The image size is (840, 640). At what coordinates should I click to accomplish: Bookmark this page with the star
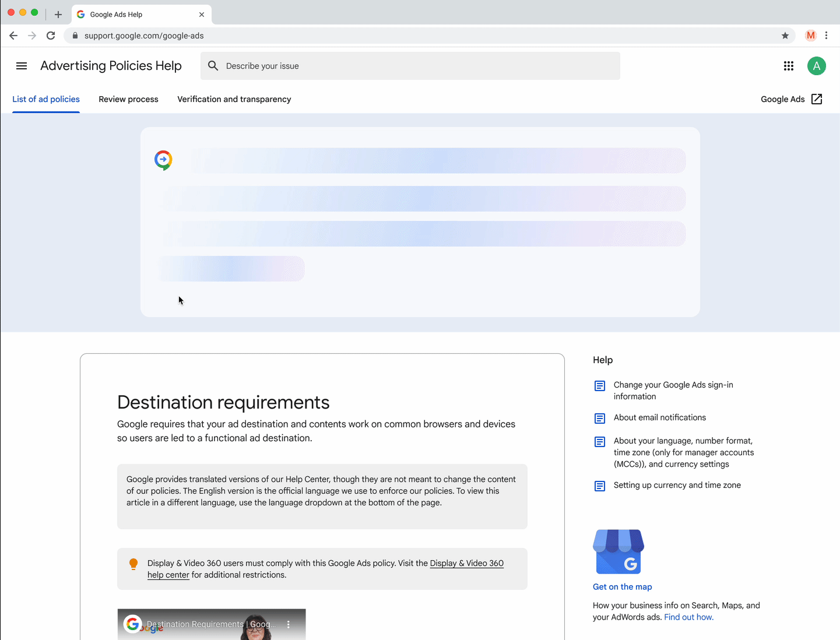(x=785, y=36)
